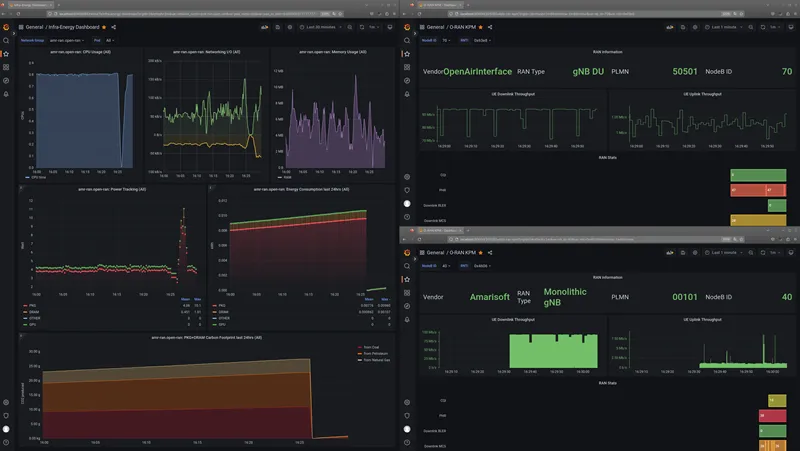800x451 pixels.
Task: Add panel in top O-RAN KPM window
Action: tap(669, 27)
